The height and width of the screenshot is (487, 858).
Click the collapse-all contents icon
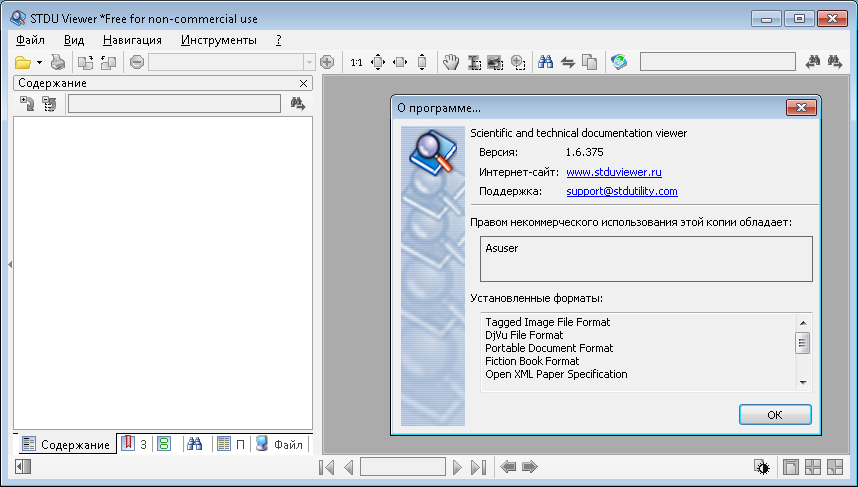coord(49,103)
